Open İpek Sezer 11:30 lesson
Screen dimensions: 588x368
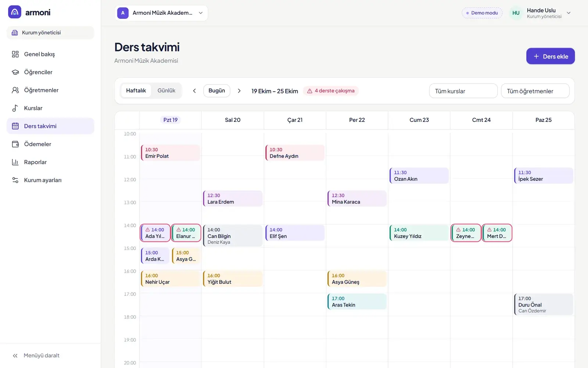coord(544,176)
